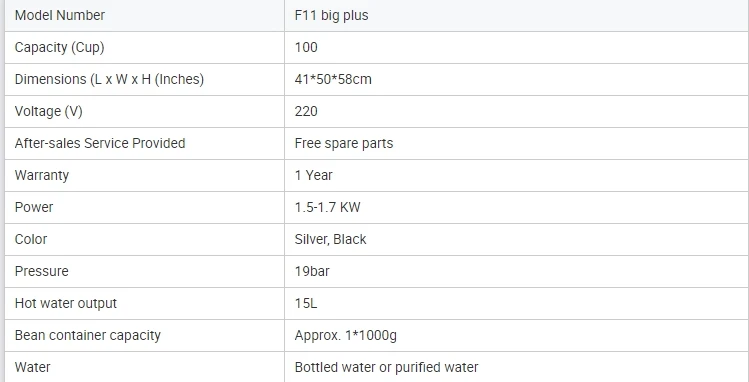The image size is (749, 382).
Task: Select the Free spare parts value
Action: click(344, 143)
